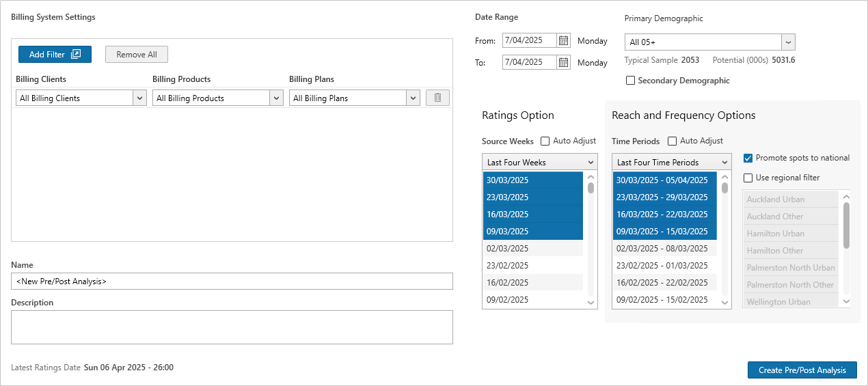Expand the All Billing Products dropdown
This screenshot has height=386, width=868.
pos(277,98)
